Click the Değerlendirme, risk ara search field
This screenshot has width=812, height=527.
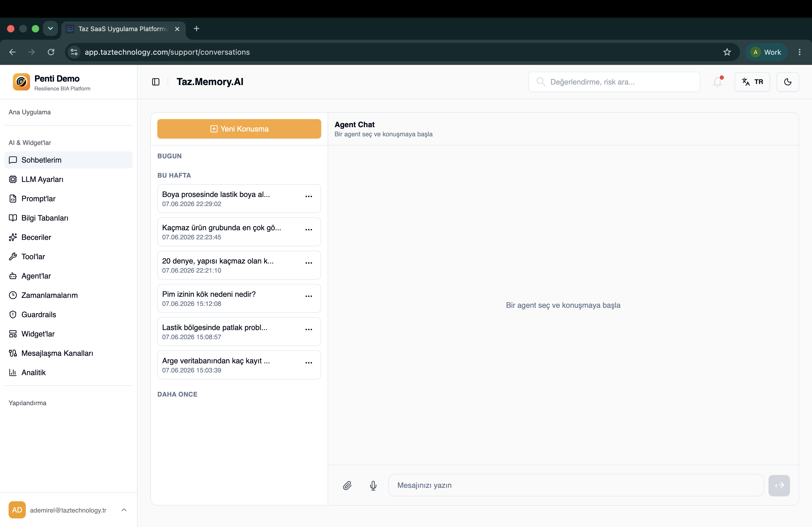click(x=614, y=82)
